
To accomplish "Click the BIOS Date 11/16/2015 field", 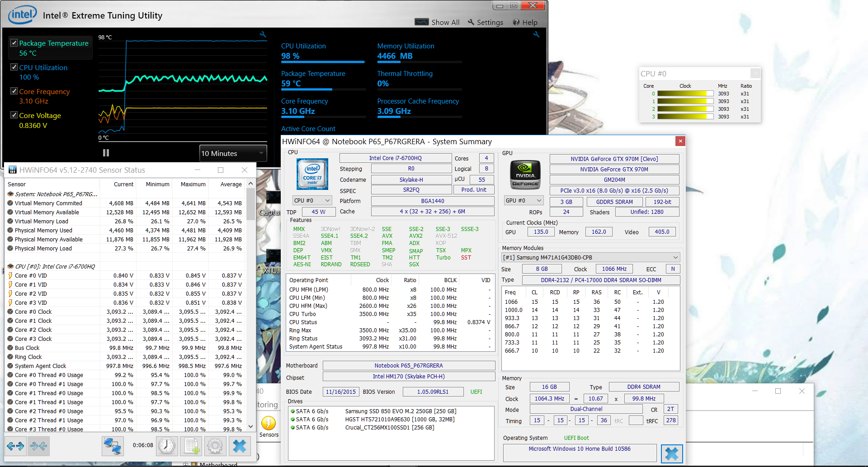I will [341, 392].
